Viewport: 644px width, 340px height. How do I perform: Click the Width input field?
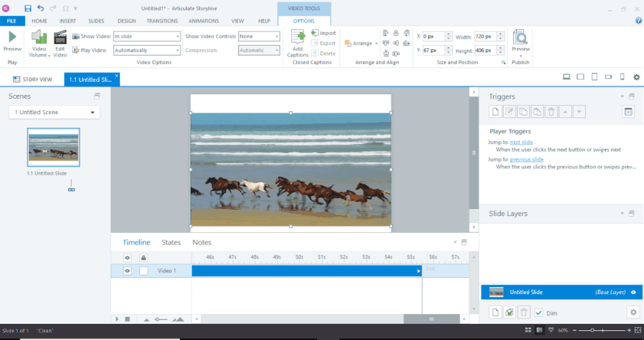[x=486, y=36]
